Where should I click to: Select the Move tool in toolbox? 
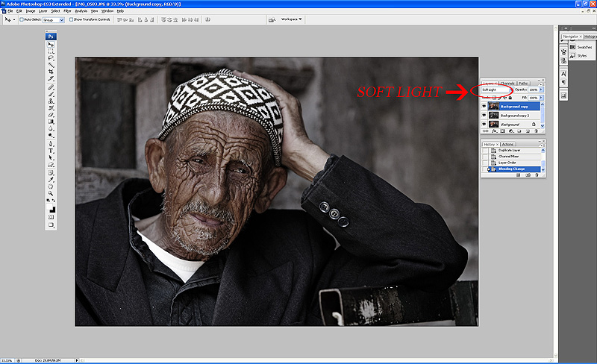point(51,45)
